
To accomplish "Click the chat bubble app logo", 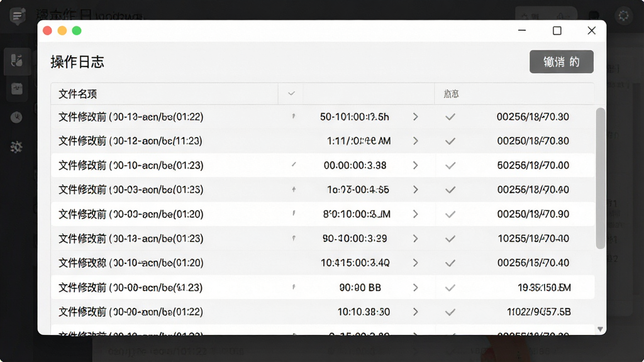I will coord(17,16).
